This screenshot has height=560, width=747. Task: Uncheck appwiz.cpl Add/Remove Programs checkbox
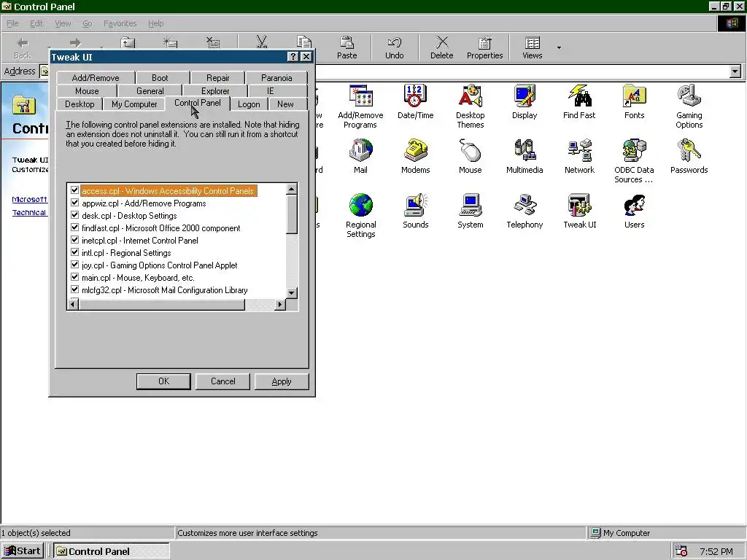pos(75,203)
